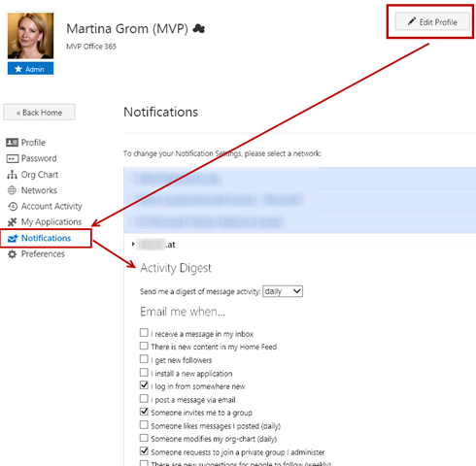Open the digest frequency 'daily' dropdown
The width and height of the screenshot is (476, 466).
tap(283, 291)
